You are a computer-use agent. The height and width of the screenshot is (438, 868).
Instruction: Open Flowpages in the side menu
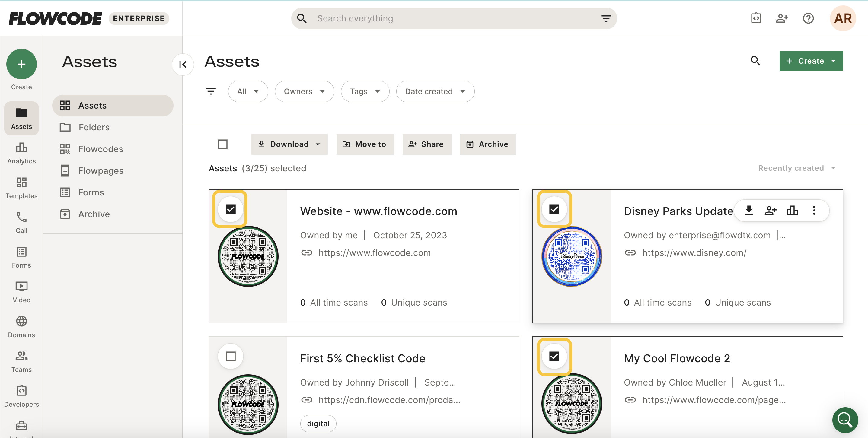click(x=113, y=171)
